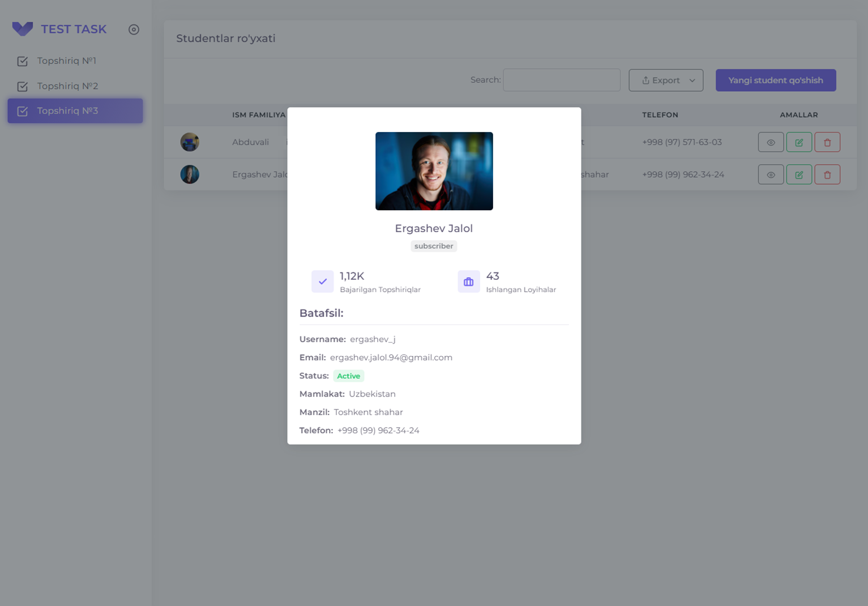Screen dimensions: 868x606
Task: Click the briefcase icon for Ishlangan Loyihalar
Action: coord(468,281)
